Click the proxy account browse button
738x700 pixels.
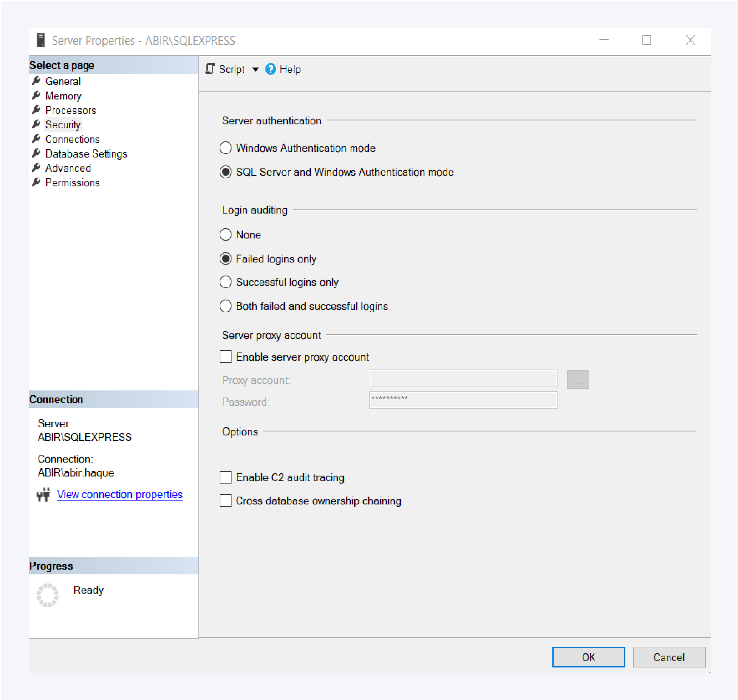(x=578, y=379)
